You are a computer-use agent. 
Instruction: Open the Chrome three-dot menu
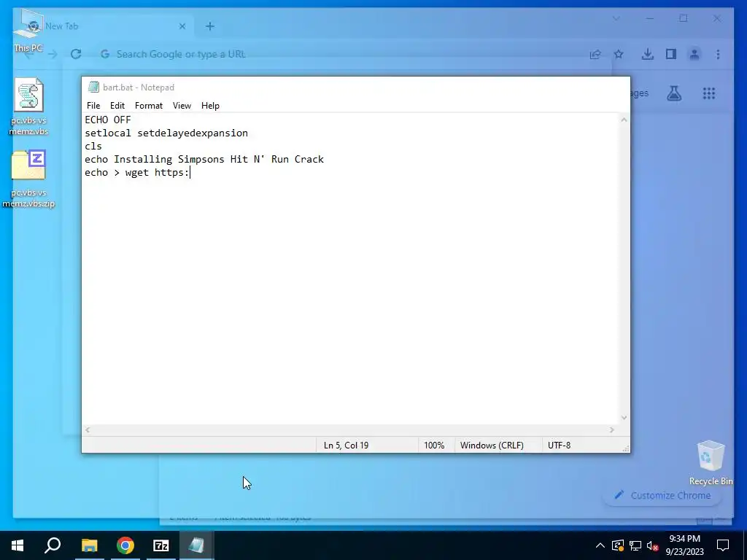click(718, 54)
